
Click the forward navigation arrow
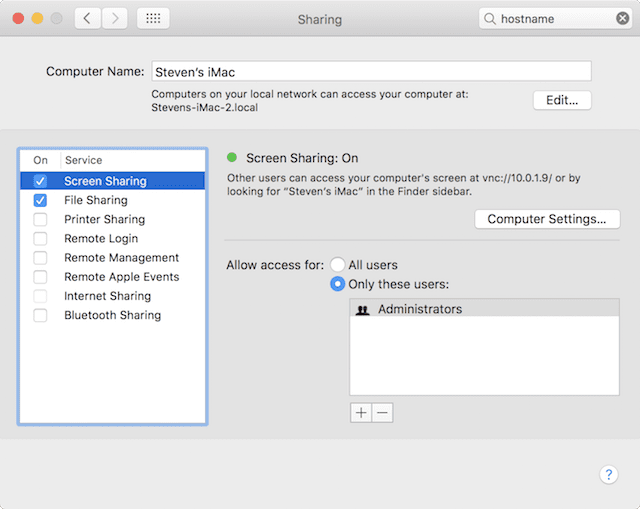click(x=114, y=18)
